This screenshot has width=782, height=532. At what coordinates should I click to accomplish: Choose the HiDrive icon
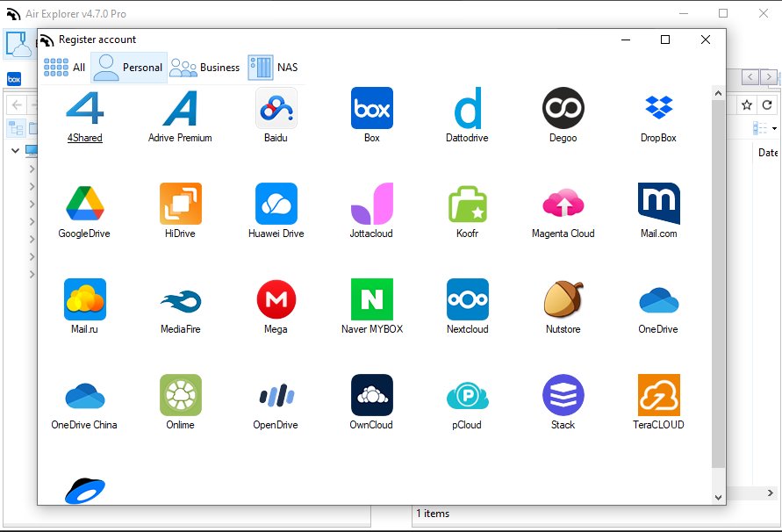(181, 204)
